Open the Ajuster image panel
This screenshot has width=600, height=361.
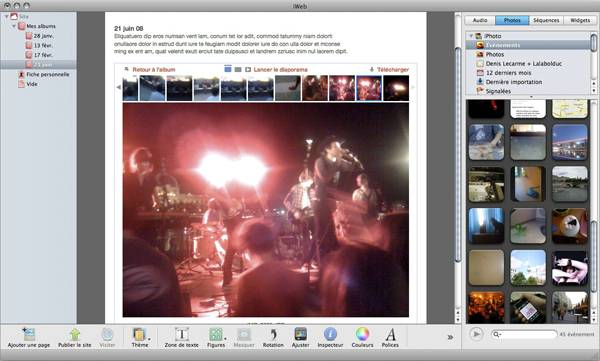click(x=301, y=335)
